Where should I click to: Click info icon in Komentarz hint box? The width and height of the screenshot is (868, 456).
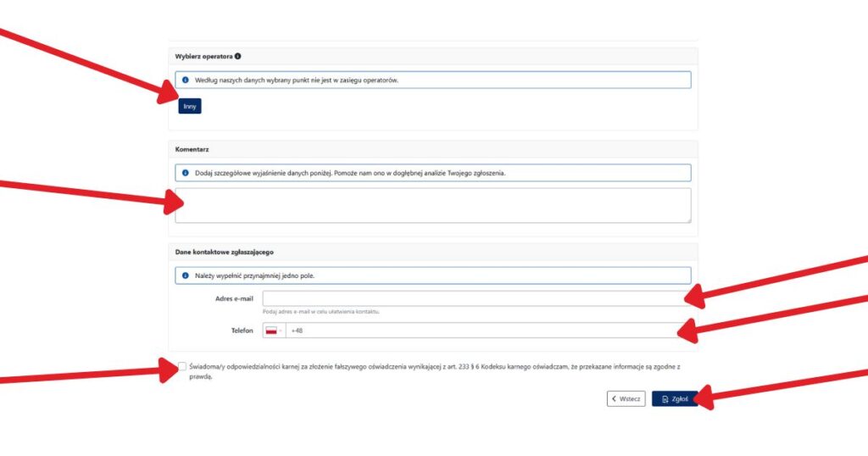pyautogui.click(x=185, y=173)
